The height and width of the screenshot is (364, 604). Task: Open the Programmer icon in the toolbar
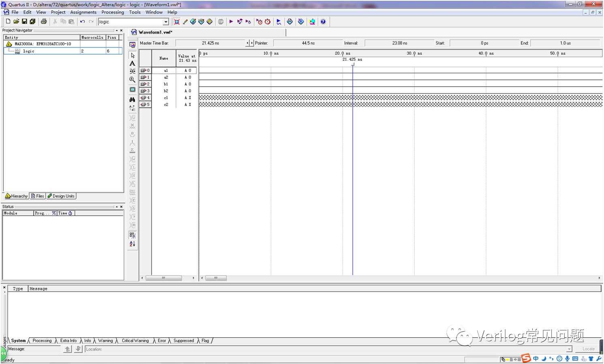pyautogui.click(x=301, y=21)
